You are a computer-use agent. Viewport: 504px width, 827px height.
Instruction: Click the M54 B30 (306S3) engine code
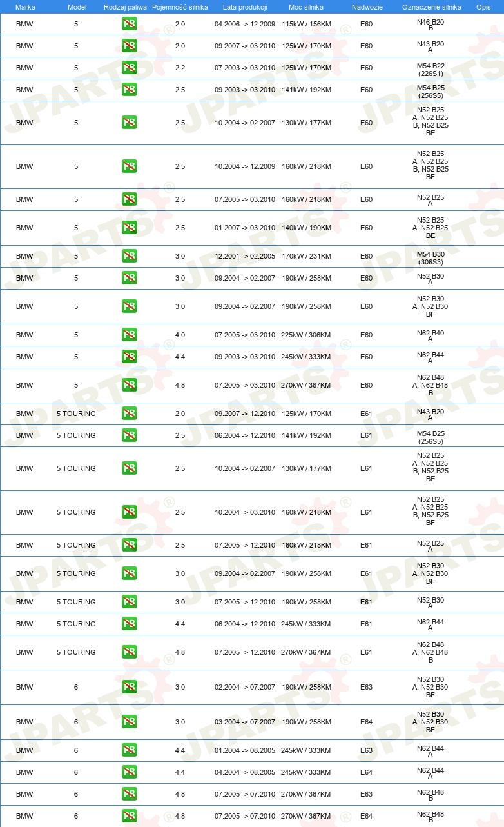coord(431,258)
